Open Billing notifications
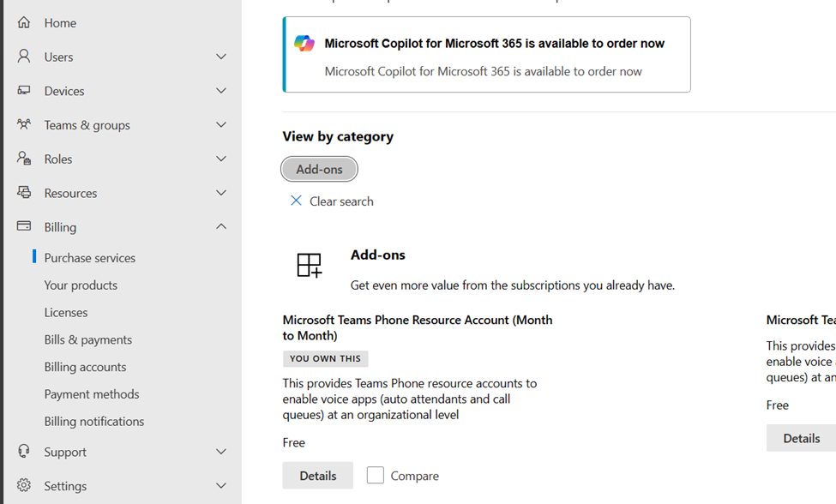 point(94,421)
